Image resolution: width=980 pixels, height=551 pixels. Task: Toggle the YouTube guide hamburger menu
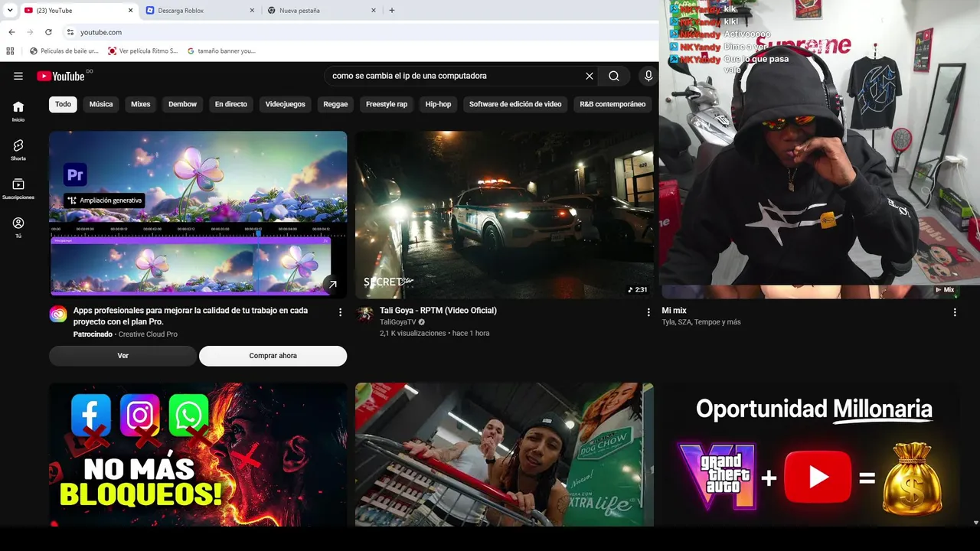[18, 76]
